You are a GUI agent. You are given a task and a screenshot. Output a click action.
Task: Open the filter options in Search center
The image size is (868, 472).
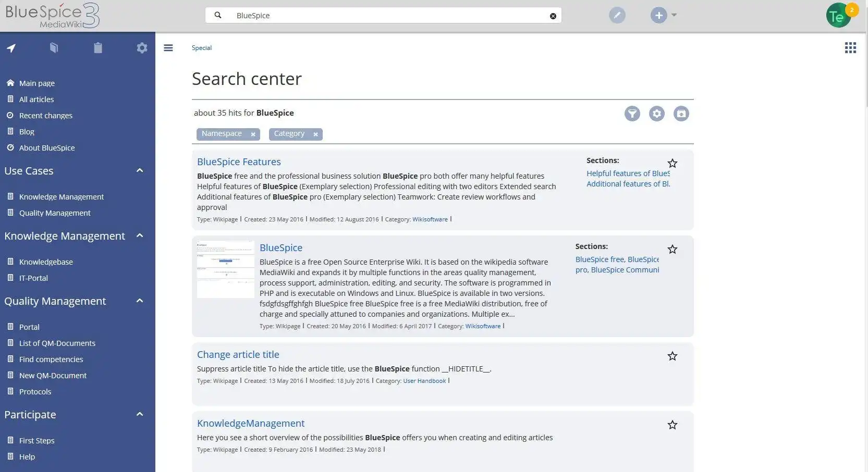click(632, 114)
